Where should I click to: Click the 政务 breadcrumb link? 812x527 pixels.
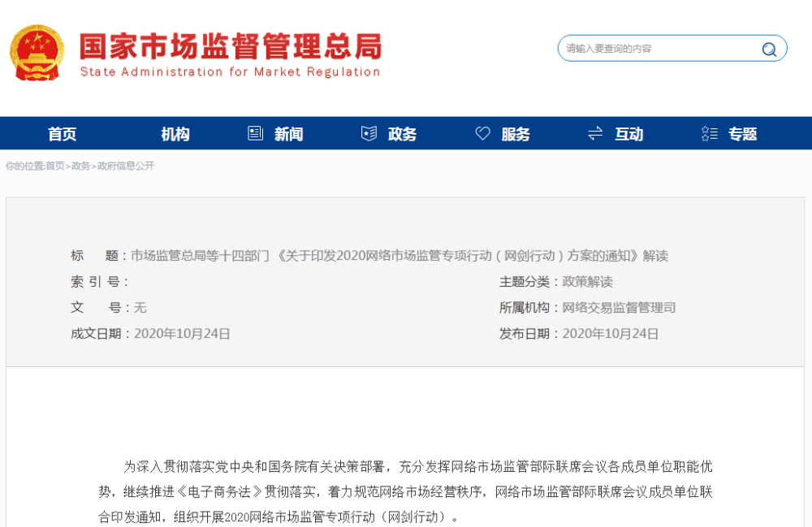click(80, 166)
